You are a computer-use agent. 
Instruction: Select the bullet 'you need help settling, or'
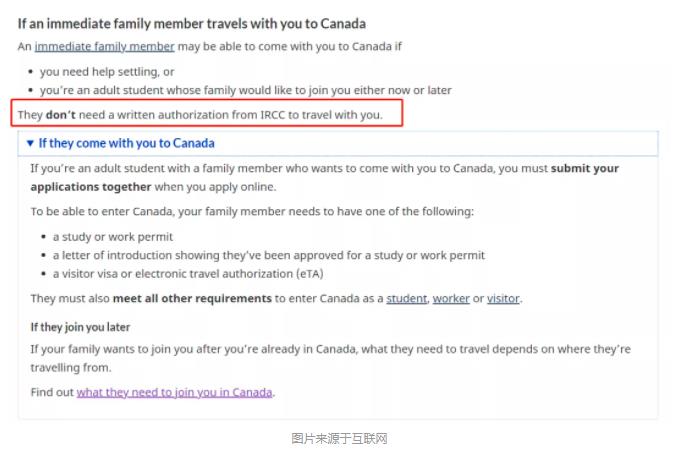click(x=107, y=72)
